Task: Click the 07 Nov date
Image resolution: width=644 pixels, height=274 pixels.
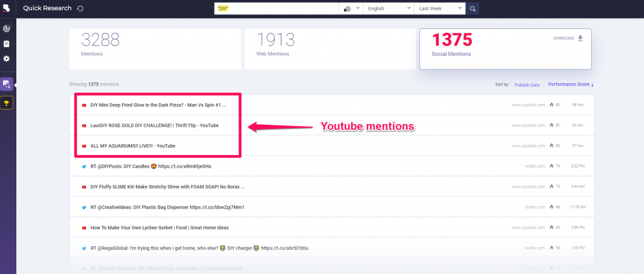Action: pyautogui.click(x=577, y=146)
